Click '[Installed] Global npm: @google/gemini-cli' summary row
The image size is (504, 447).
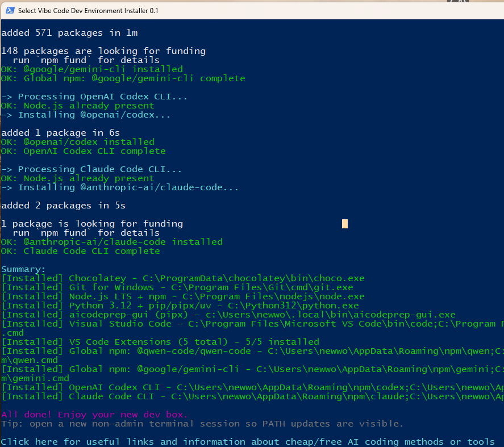pyautogui.click(x=252, y=369)
